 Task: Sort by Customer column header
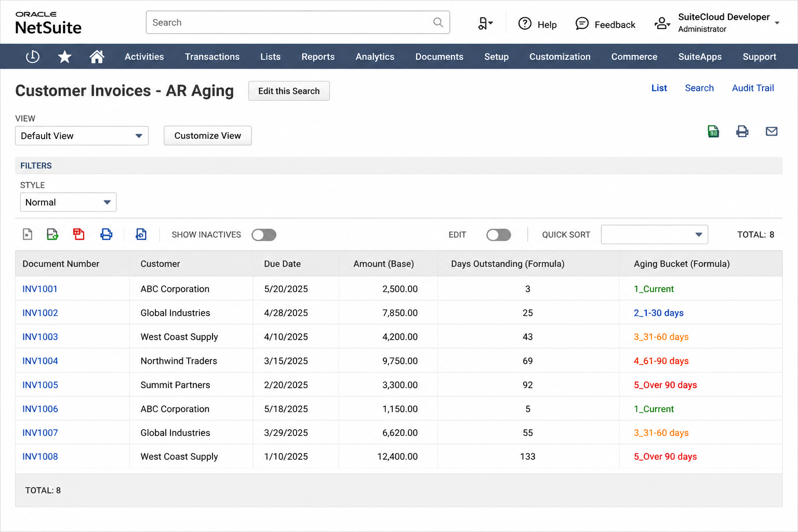[160, 264]
